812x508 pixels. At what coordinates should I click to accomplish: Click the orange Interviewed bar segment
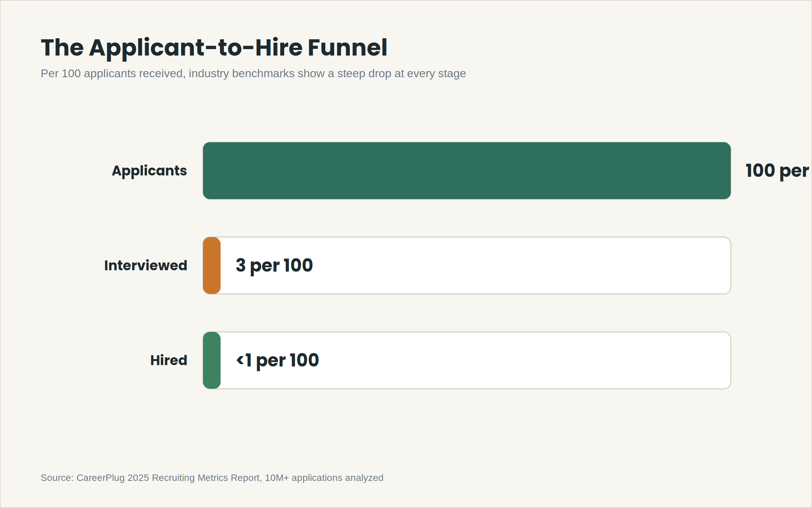212,266
